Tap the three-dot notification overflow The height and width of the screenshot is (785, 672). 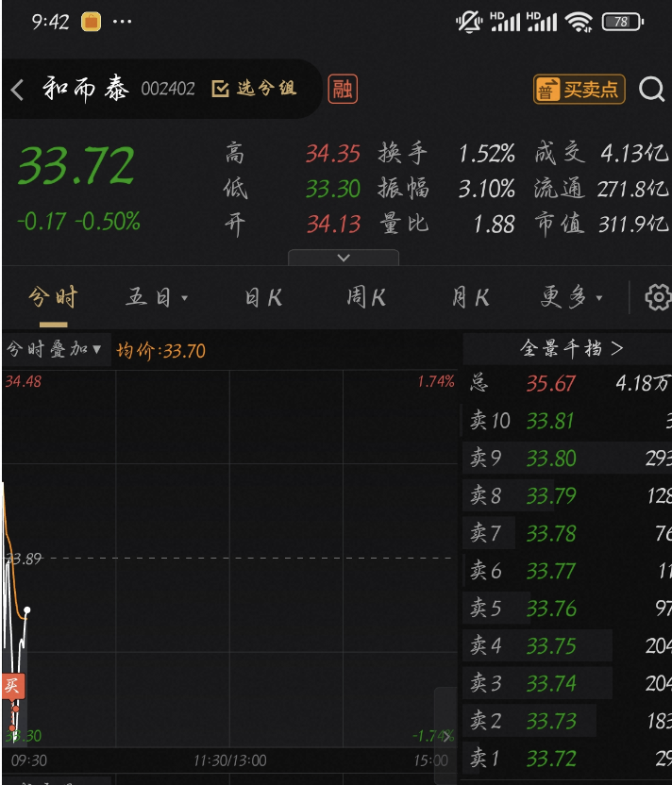(122, 22)
